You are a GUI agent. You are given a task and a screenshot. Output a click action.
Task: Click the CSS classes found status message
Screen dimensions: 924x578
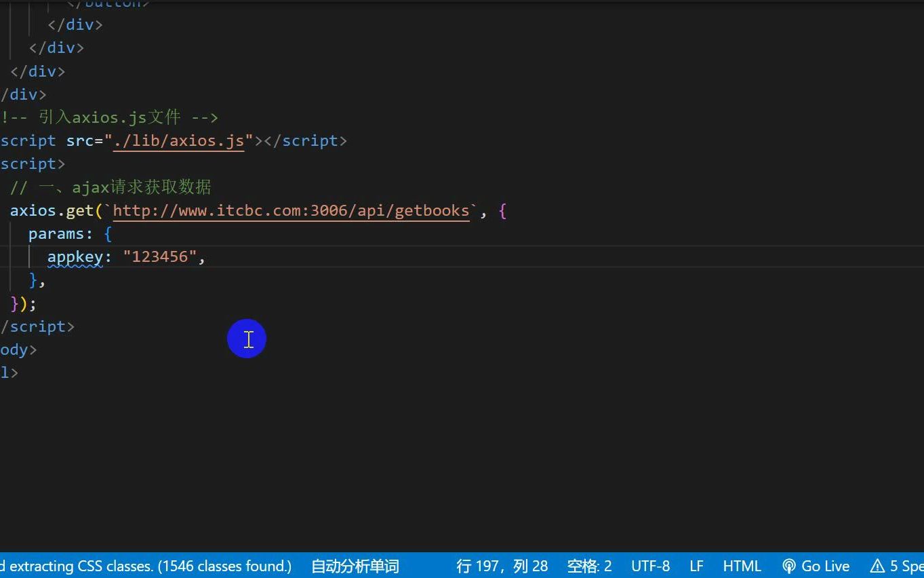coord(146,566)
